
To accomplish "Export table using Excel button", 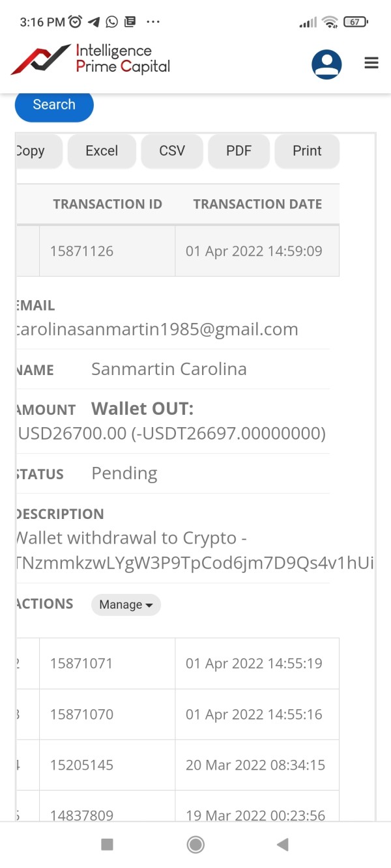I will pos(102,151).
